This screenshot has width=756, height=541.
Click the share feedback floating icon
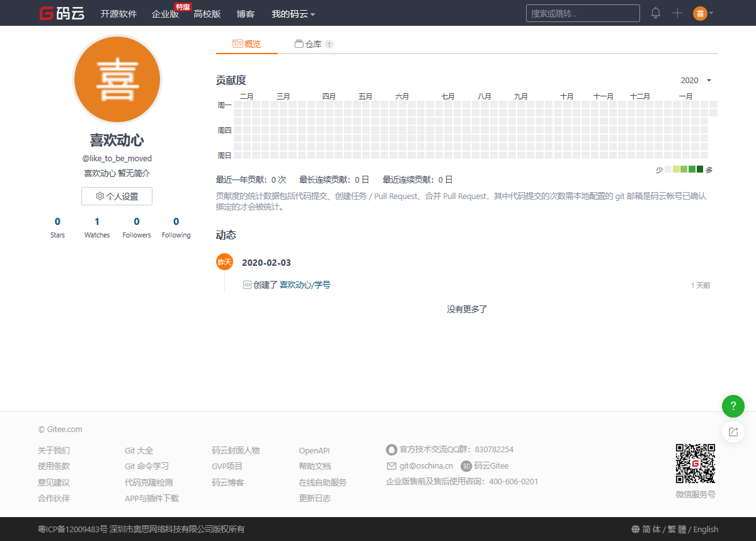pyautogui.click(x=733, y=431)
